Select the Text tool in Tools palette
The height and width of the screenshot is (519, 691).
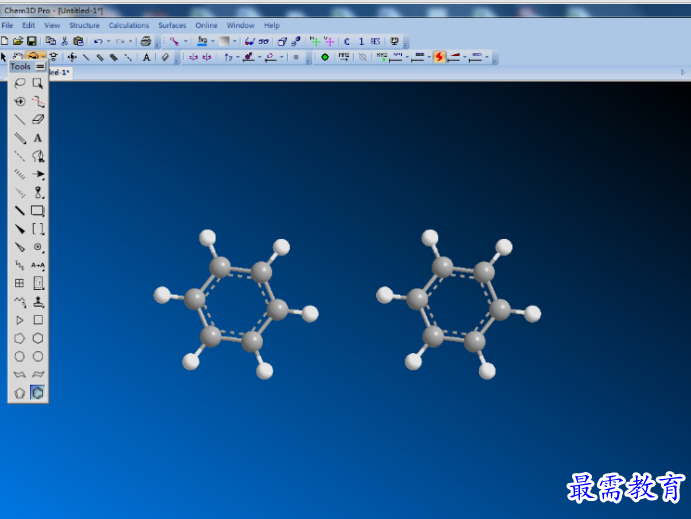[x=38, y=138]
